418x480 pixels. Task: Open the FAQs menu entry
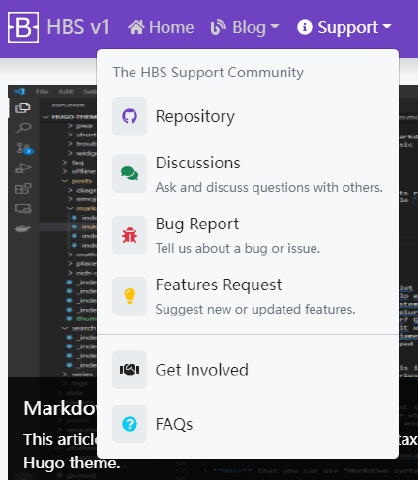248,424
